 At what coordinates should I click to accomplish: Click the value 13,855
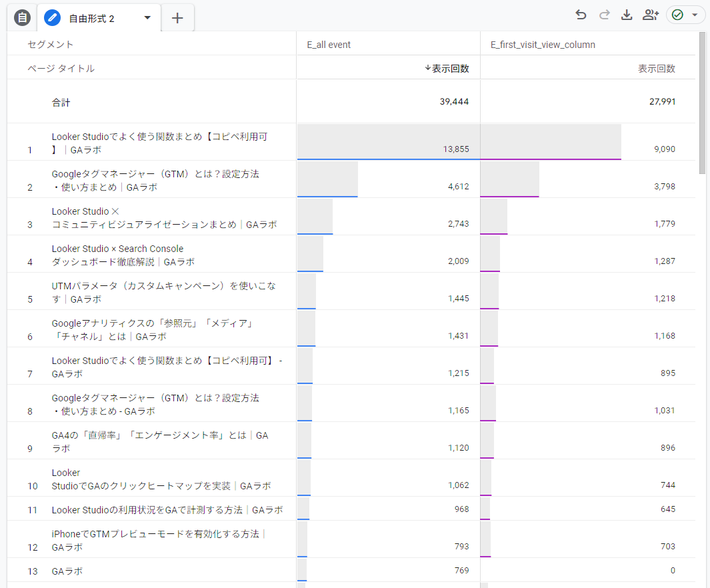[456, 149]
